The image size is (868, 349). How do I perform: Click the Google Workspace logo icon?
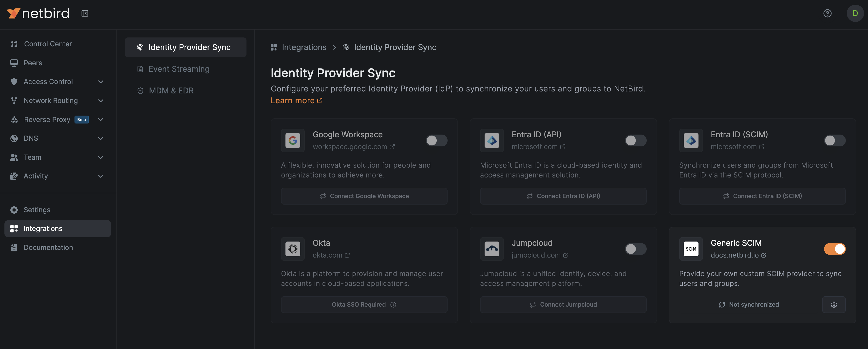pyautogui.click(x=292, y=140)
